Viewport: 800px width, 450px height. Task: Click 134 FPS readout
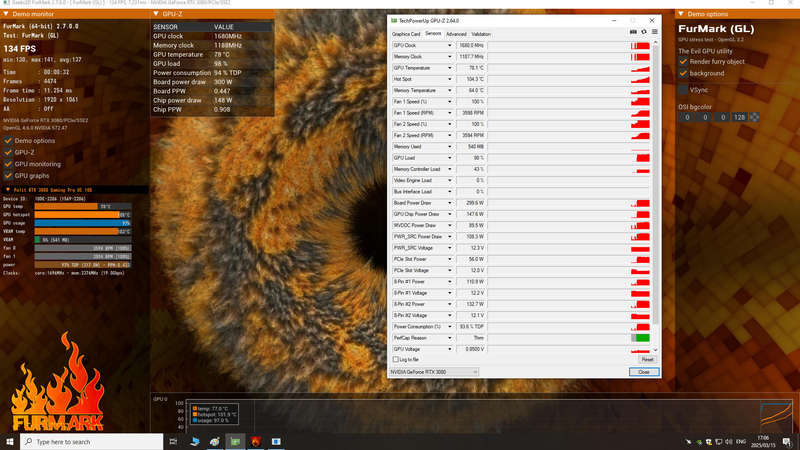pos(20,49)
